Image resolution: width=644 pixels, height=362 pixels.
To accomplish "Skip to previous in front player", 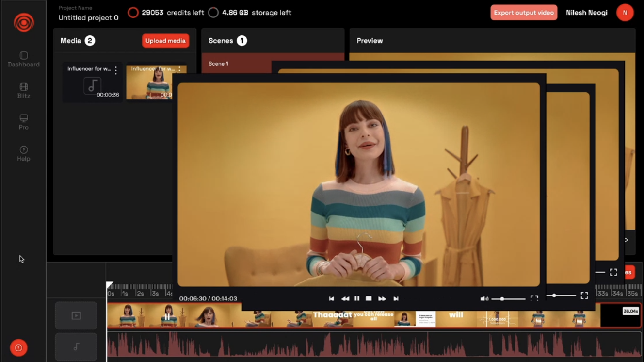I will click(x=332, y=299).
